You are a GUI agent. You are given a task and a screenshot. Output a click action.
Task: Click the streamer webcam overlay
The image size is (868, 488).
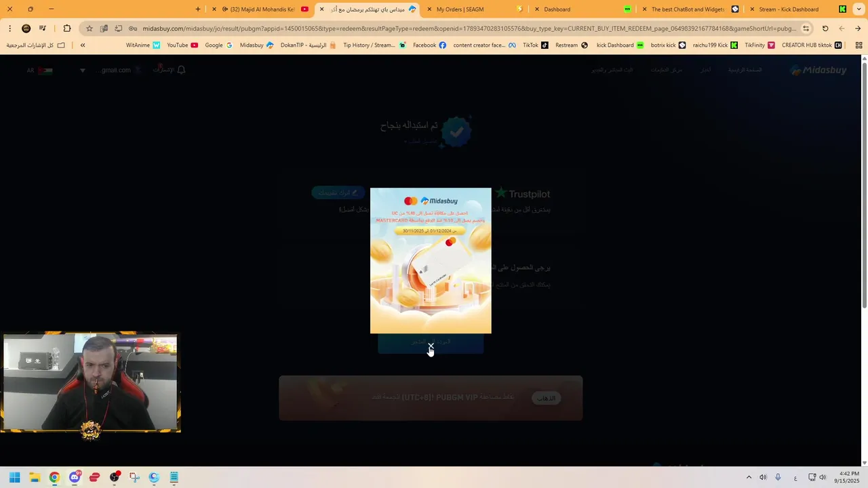(x=90, y=383)
